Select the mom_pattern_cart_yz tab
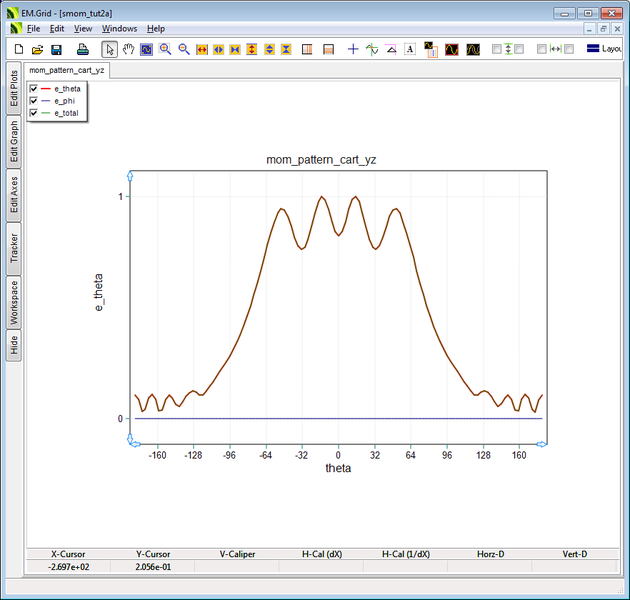 tap(67, 71)
